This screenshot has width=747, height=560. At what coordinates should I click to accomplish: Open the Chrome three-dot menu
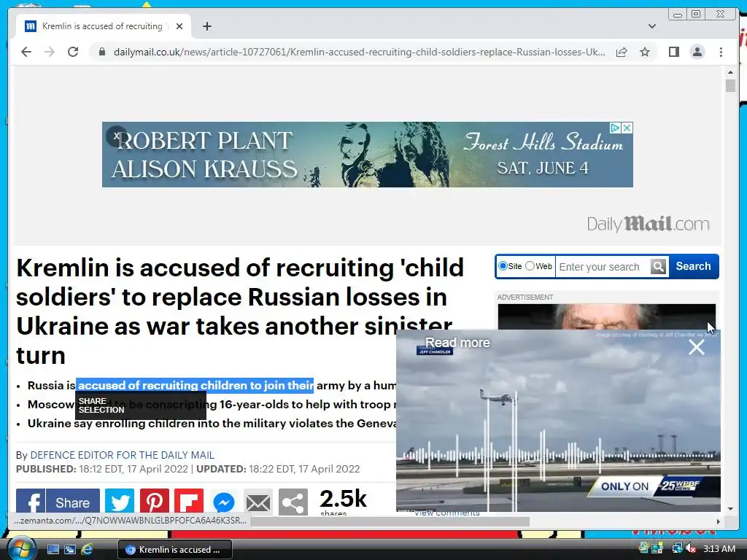click(721, 52)
